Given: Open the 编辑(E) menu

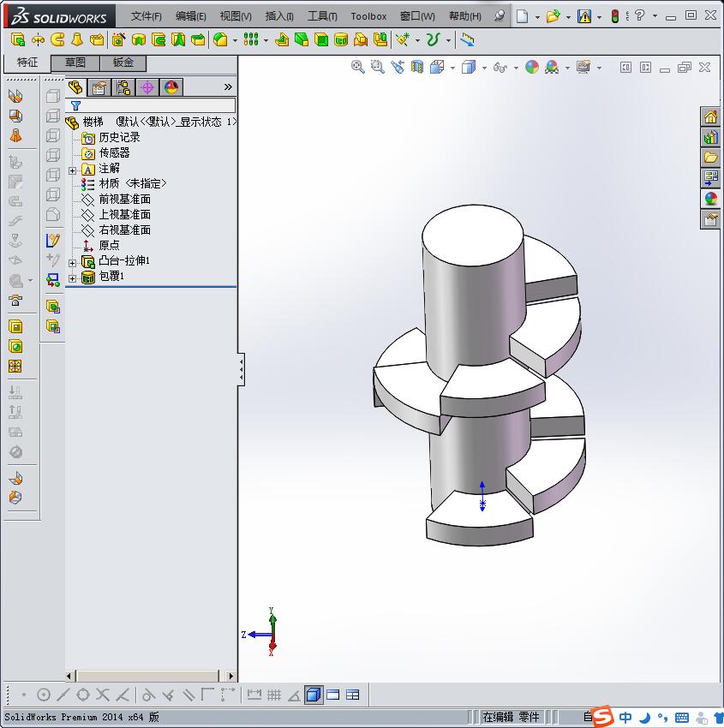Looking at the screenshot, I should [x=191, y=16].
